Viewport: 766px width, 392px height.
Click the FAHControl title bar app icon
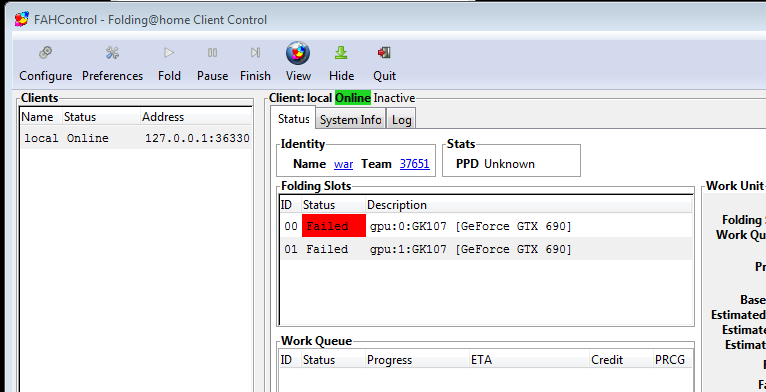(21, 20)
